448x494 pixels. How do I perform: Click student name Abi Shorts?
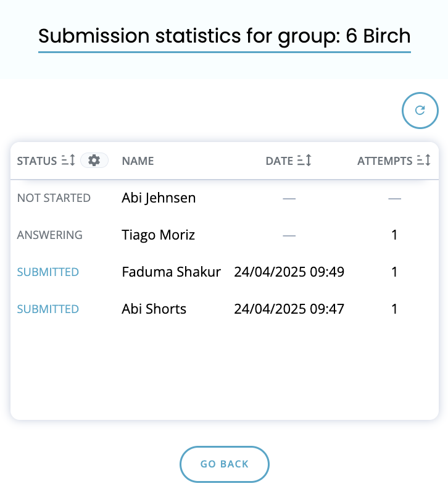(x=154, y=309)
